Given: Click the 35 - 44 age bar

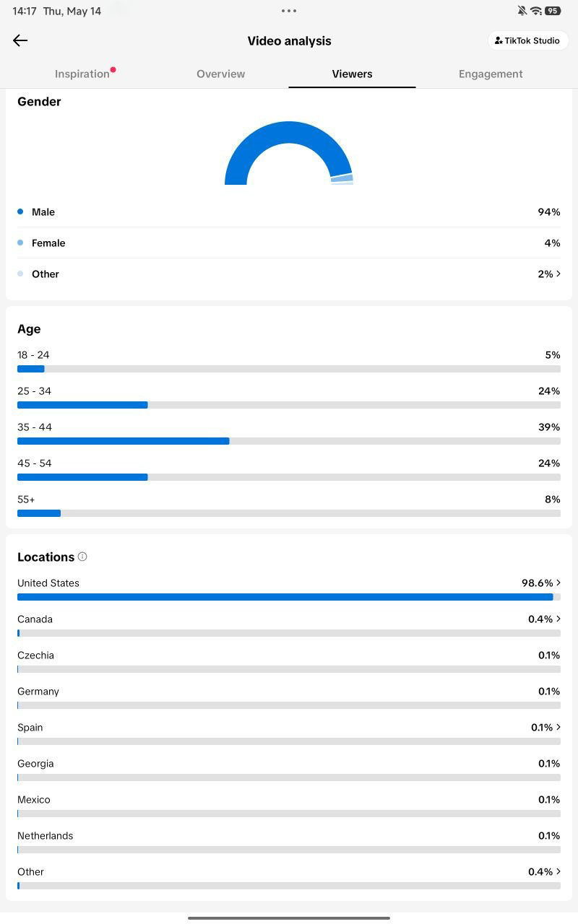Looking at the screenshot, I should click(x=289, y=441).
